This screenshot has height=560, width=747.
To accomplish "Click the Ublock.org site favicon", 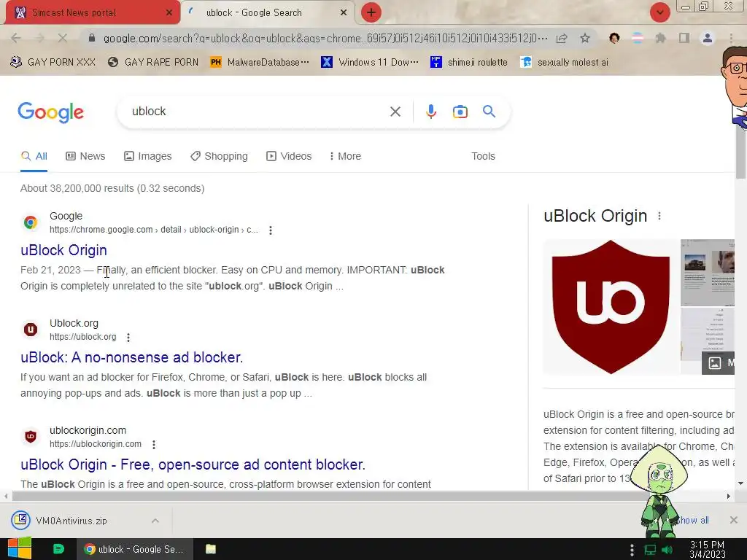I will pos(31,330).
